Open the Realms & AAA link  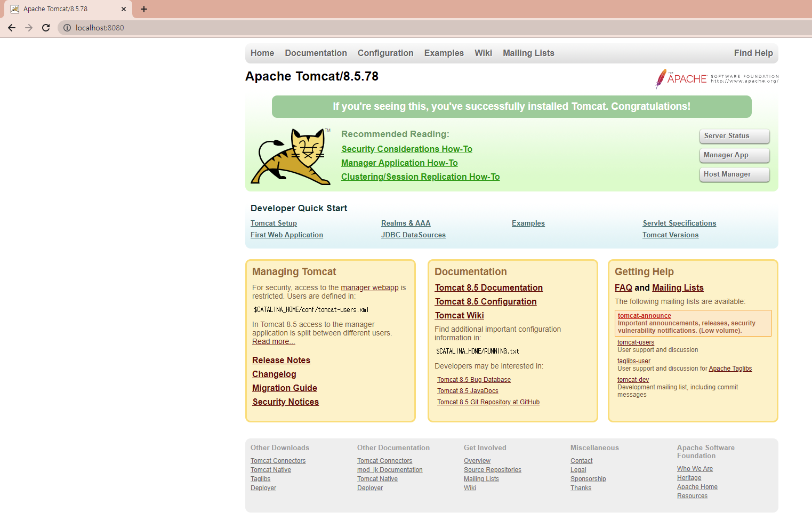pos(406,223)
